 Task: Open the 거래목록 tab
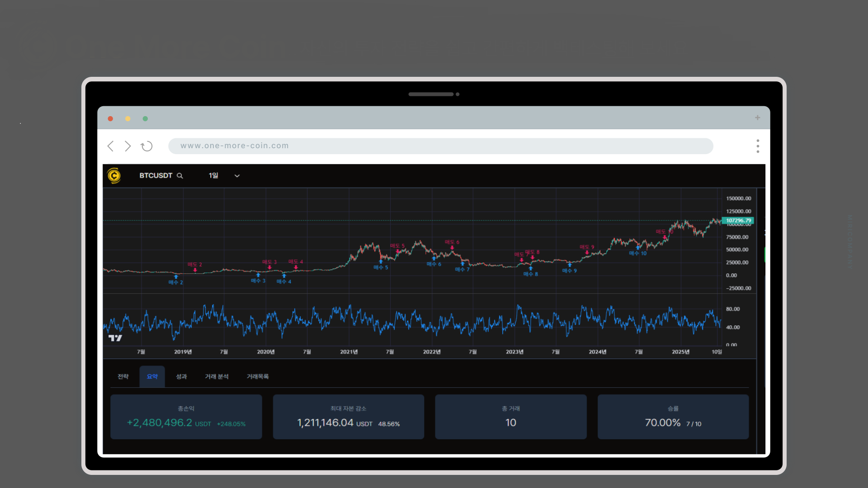tap(258, 376)
